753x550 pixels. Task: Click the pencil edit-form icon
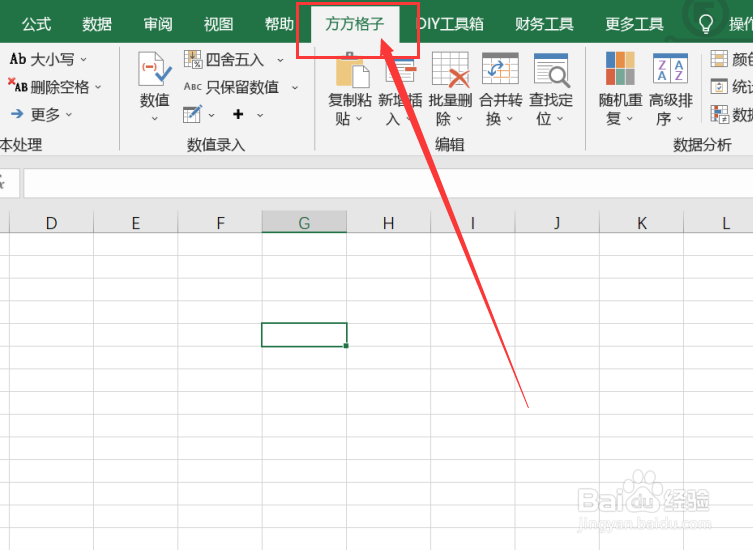click(193, 114)
